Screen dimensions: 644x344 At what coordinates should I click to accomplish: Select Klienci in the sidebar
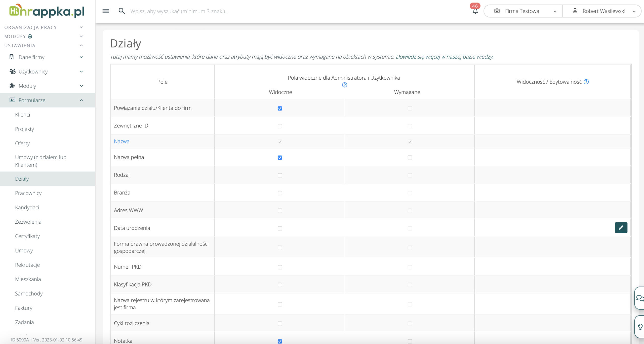pos(22,115)
